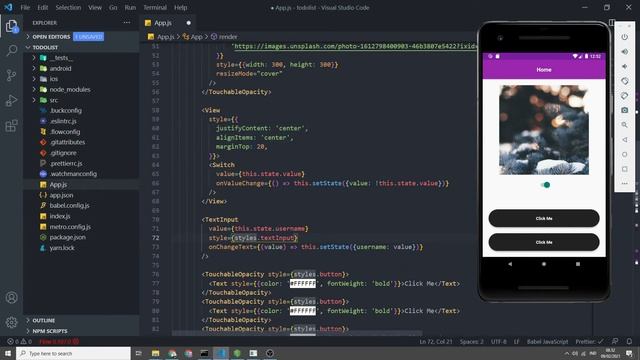Open emulator extended controls ellipsis
Image resolution: width=640 pixels, height=360 pixels.
[x=624, y=184]
